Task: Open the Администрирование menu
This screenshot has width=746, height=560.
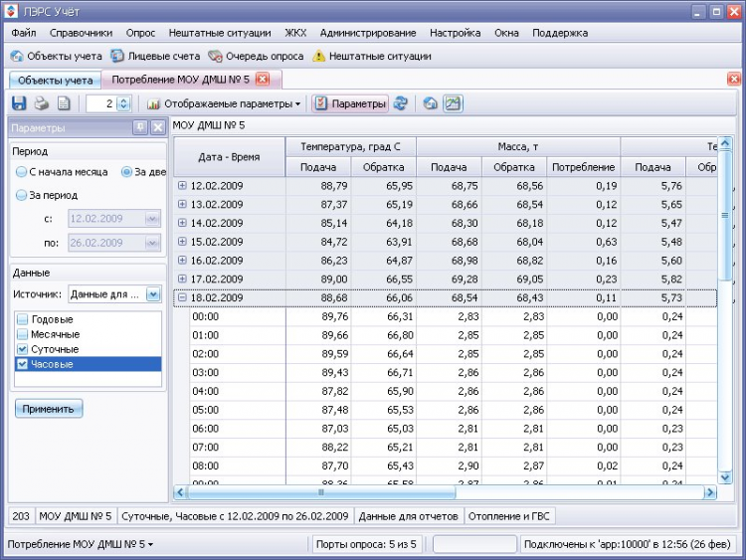Action: pyautogui.click(x=368, y=33)
